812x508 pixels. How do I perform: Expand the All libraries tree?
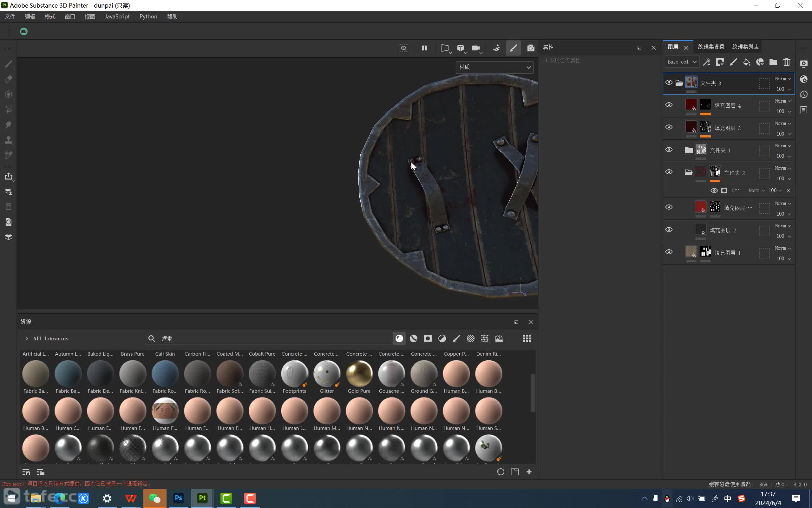click(27, 339)
